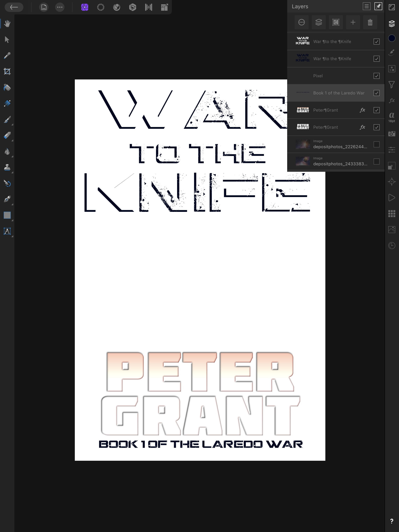The width and height of the screenshot is (399, 532).
Task: Delete layer with the trash icon
Action: 370,22
